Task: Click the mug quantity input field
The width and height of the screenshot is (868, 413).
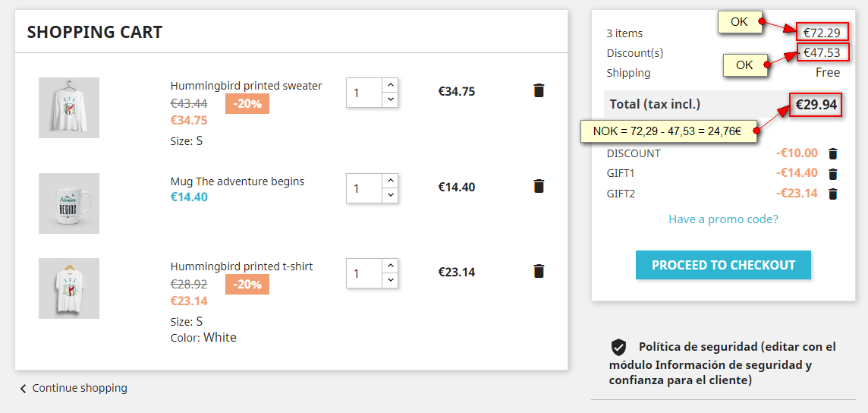Action: [364, 188]
